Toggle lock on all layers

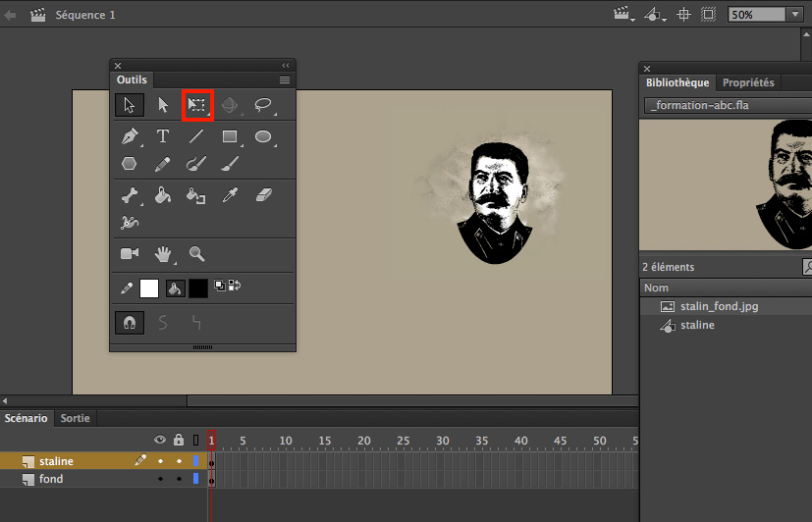click(x=179, y=440)
